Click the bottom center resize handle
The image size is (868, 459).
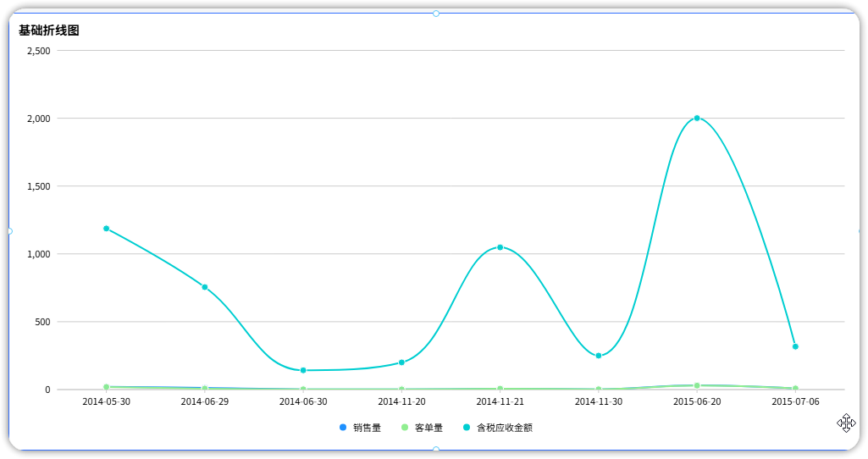(436, 450)
